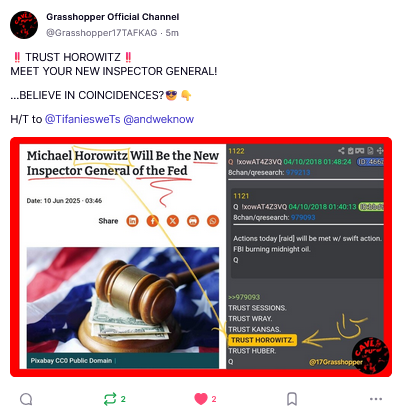The image size is (403, 413).
Task: Open Grasshopper Official Channel profile name
Action: pyautogui.click(x=113, y=17)
